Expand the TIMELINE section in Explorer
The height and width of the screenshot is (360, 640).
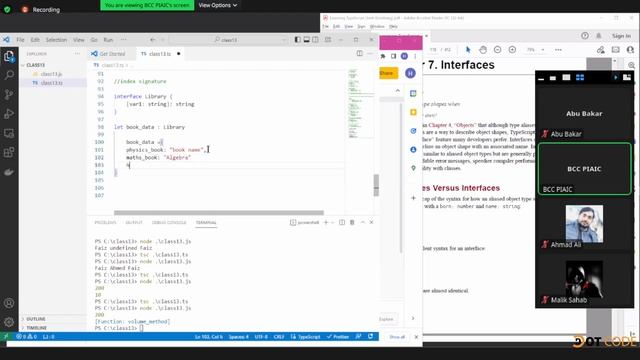tap(36, 328)
